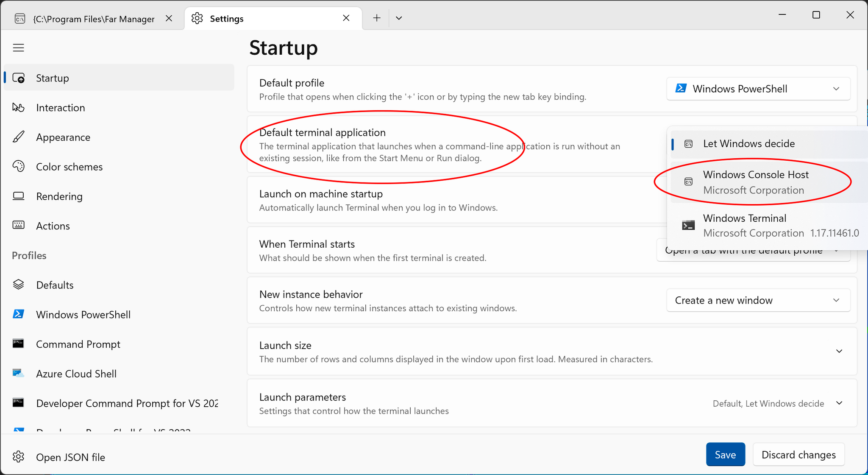Open the new tab profile dropdown chevron
The height and width of the screenshot is (475, 868).
pos(399,18)
